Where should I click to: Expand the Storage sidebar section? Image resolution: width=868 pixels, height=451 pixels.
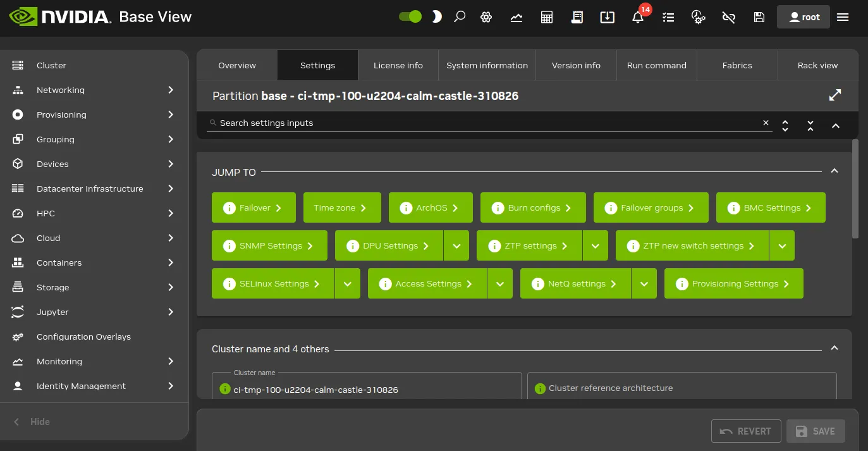pyautogui.click(x=94, y=287)
